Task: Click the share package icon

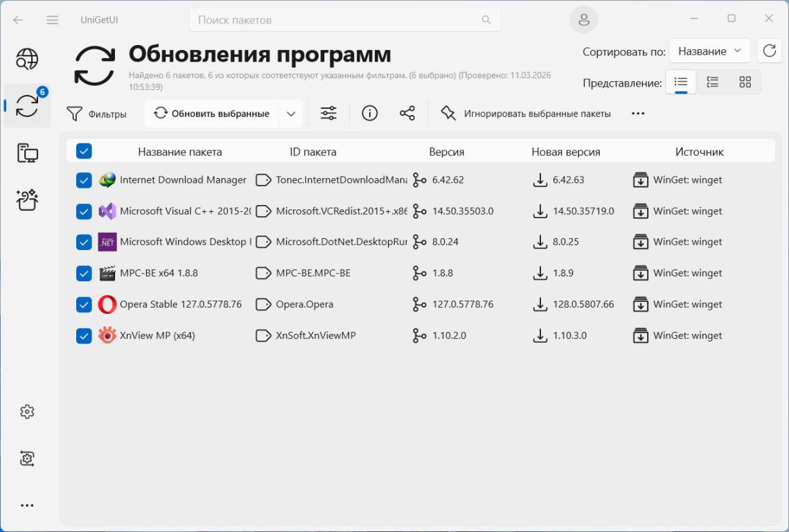Action: click(407, 114)
